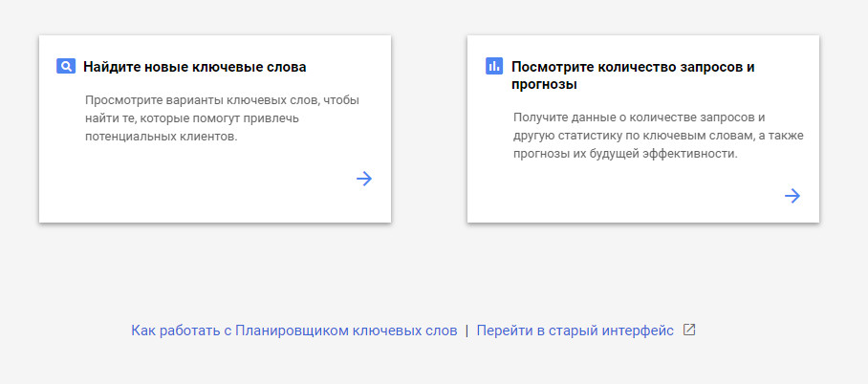Click the "|" separator between the bottom links
The image size is (868, 384).
[467, 331]
